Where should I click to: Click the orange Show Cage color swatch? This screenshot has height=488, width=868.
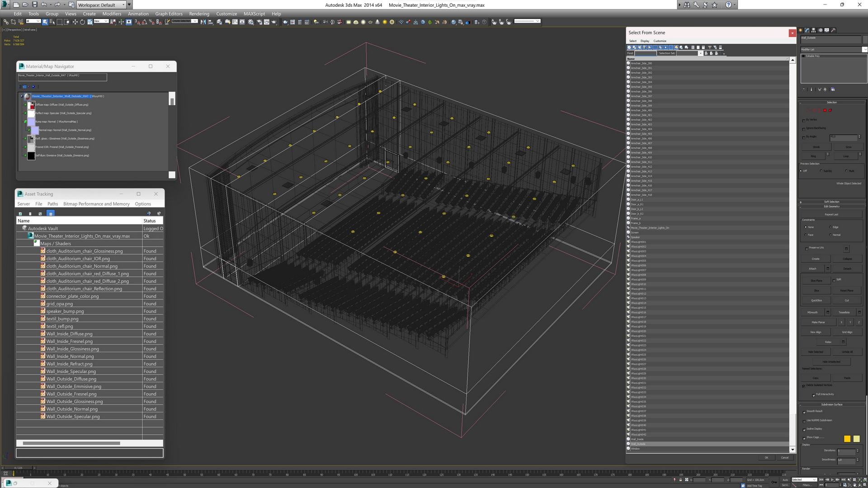coord(847,439)
